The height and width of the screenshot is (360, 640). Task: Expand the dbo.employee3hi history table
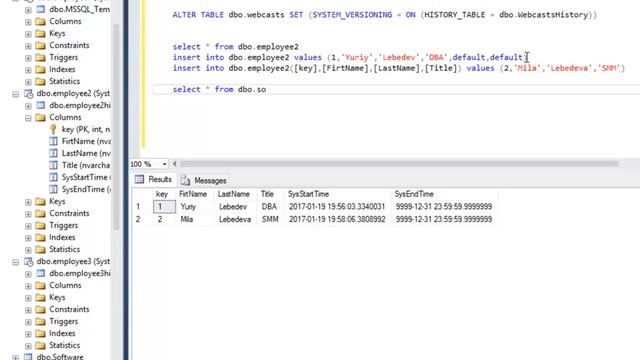[x=28, y=274]
